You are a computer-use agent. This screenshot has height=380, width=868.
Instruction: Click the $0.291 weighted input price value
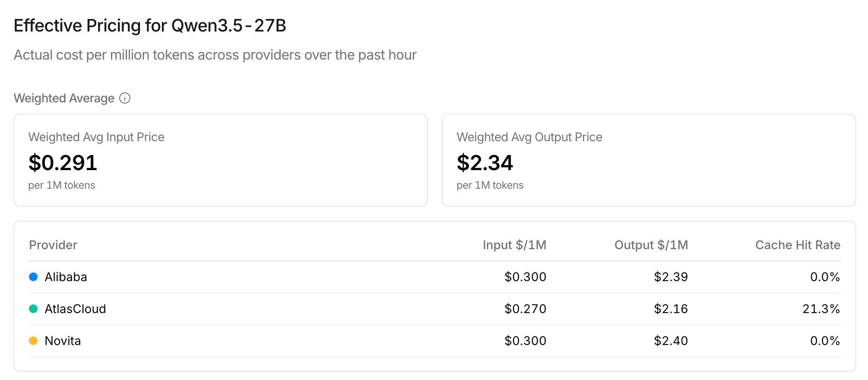[63, 163]
